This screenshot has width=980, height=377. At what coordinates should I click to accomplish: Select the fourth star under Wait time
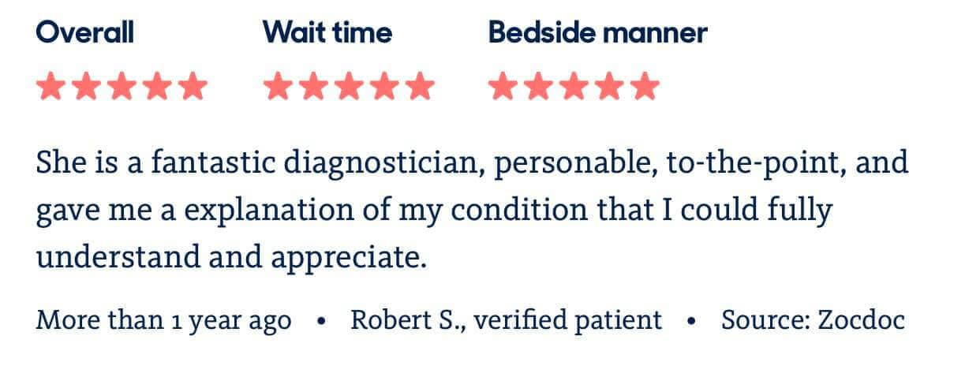point(383,86)
